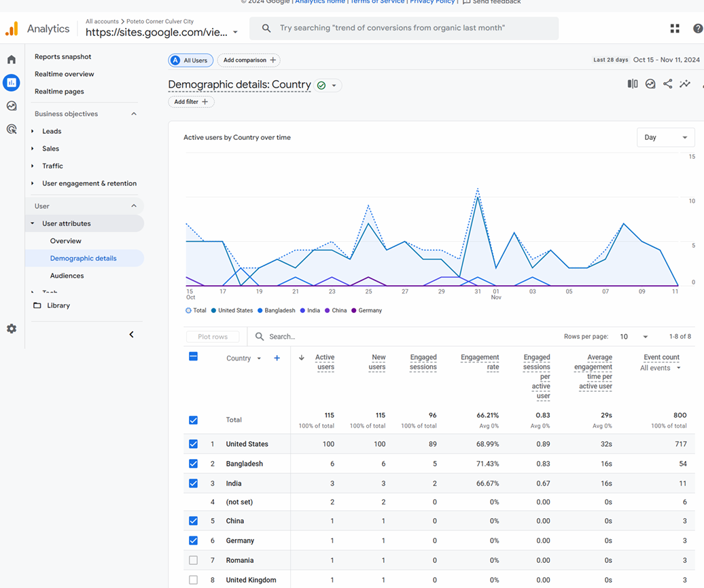Click the table search field
704x588 pixels.
tap(306, 337)
